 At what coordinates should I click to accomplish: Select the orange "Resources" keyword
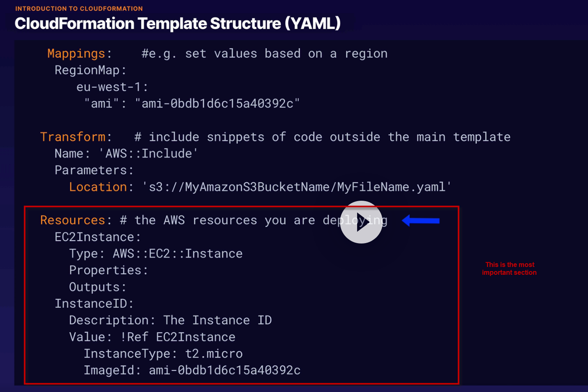[x=73, y=220]
